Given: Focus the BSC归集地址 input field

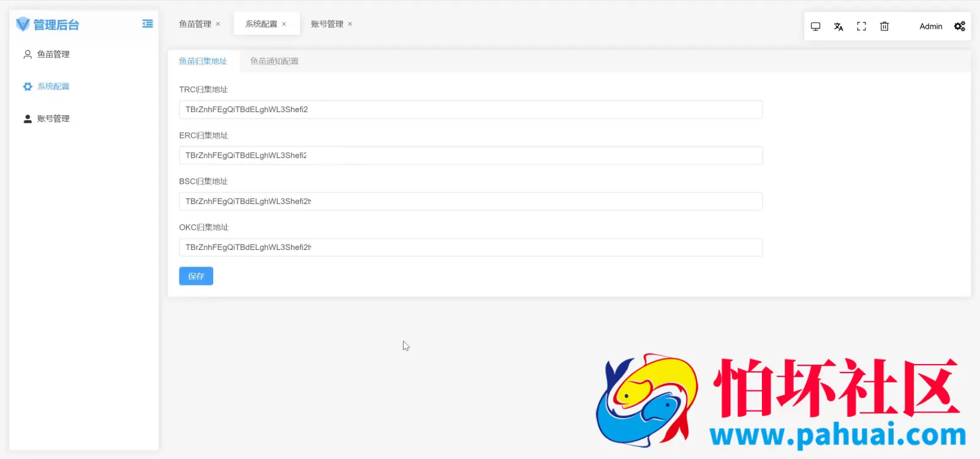Looking at the screenshot, I should coord(470,202).
